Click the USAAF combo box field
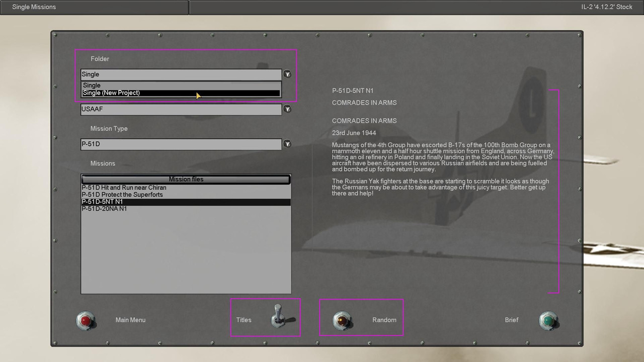 pos(181,109)
